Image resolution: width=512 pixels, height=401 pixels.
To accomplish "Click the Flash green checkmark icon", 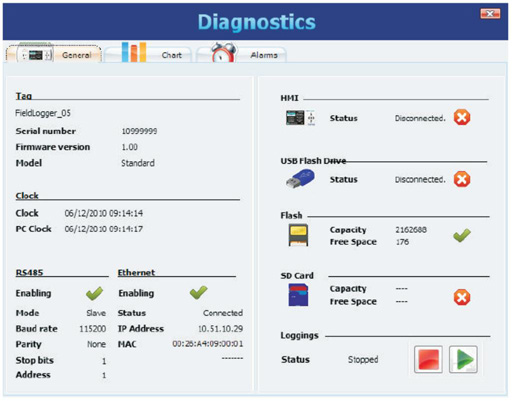I will 462,235.
